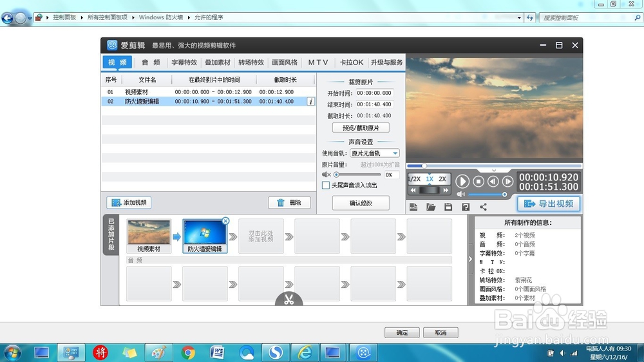This screenshot has height=362, width=644.
Task: Adjust the 原片音量 slider handle
Action: (x=336, y=175)
